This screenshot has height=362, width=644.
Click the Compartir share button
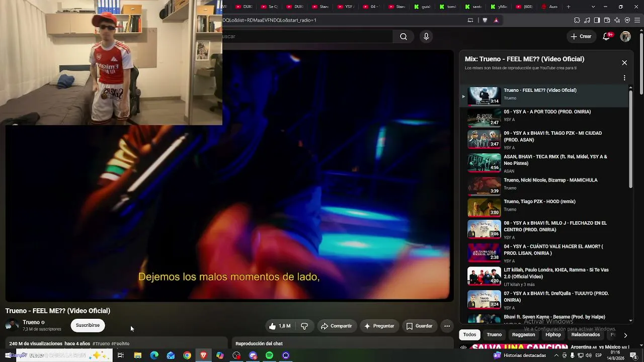[336, 326]
